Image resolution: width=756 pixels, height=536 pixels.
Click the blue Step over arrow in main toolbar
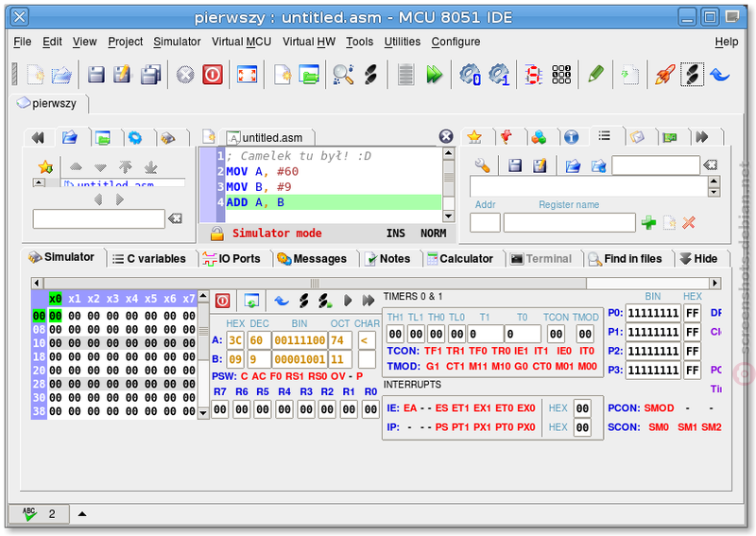coord(720,75)
